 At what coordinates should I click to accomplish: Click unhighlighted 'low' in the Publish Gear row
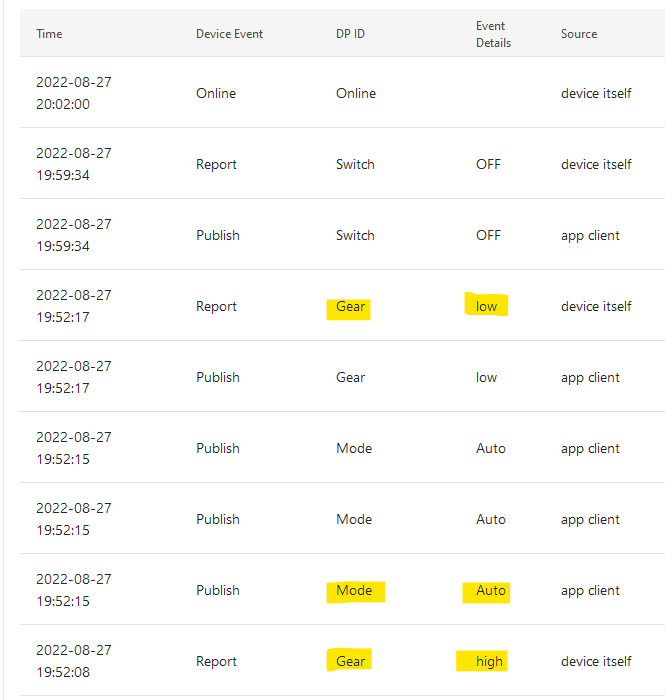tap(486, 377)
